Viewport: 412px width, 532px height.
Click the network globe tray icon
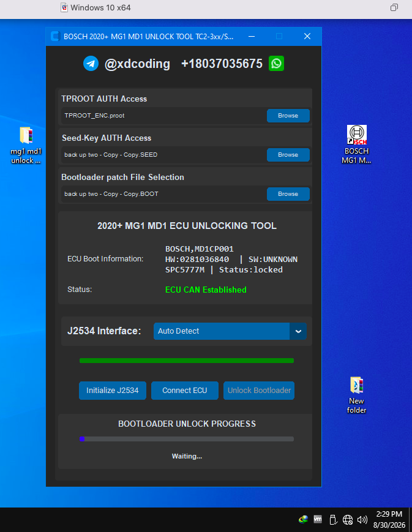(348, 519)
